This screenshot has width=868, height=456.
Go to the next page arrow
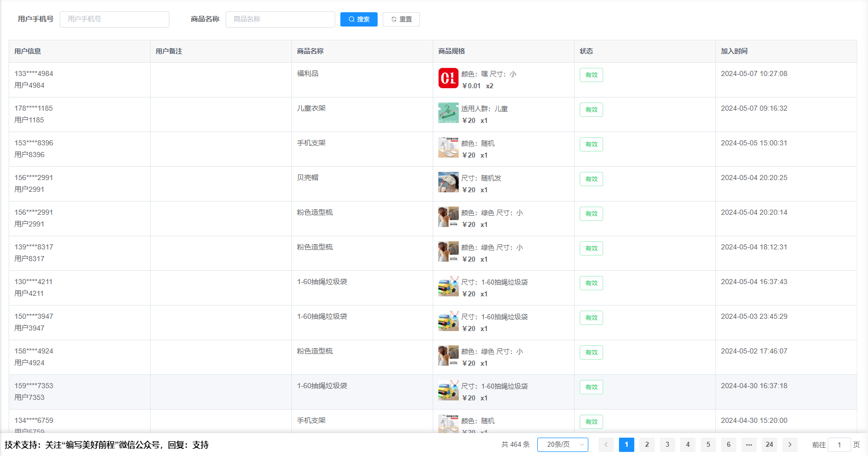(x=789, y=445)
